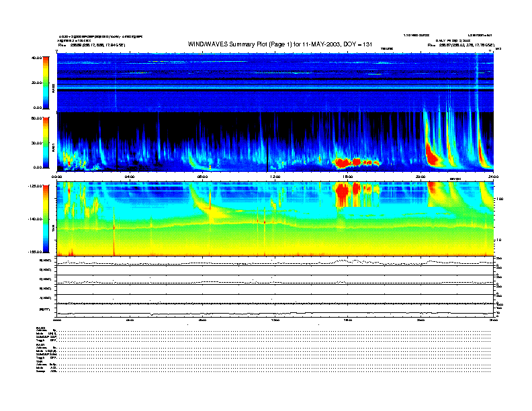532x411 pixels.
Task: Click the red spike before 04:00 in TNR spectrogram
Action: (x=114, y=234)
